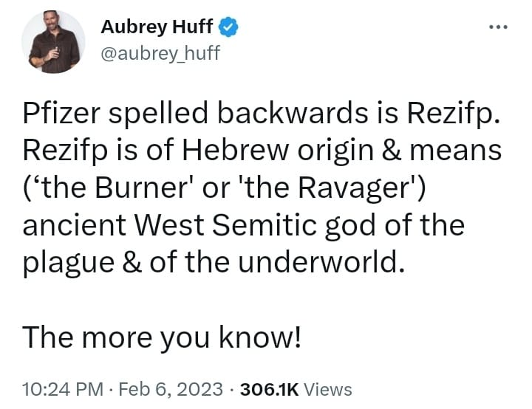This screenshot has height=409, width=532.
Task: Click the 10:24 PM timestamp
Action: (x=63, y=389)
